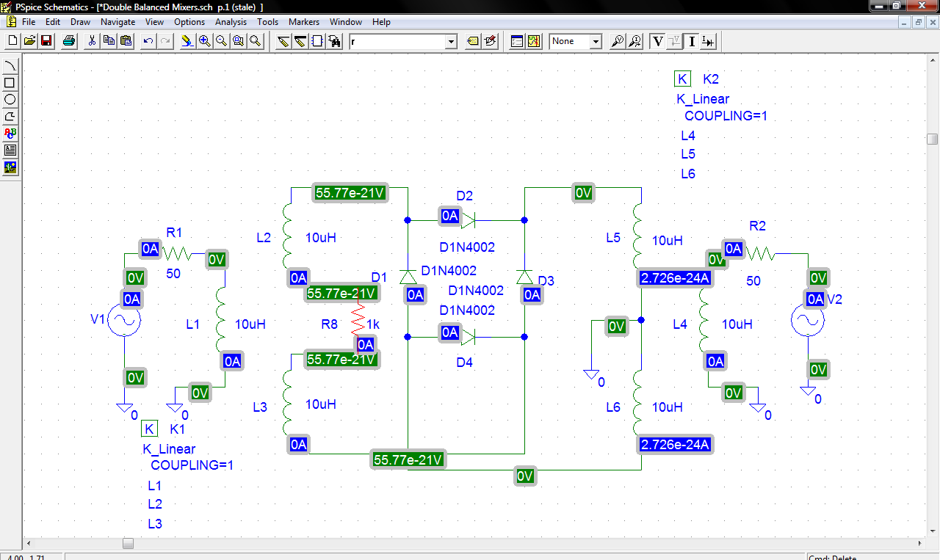The width and height of the screenshot is (940, 560).
Task: Open the Navigate menu
Action: pos(118,22)
